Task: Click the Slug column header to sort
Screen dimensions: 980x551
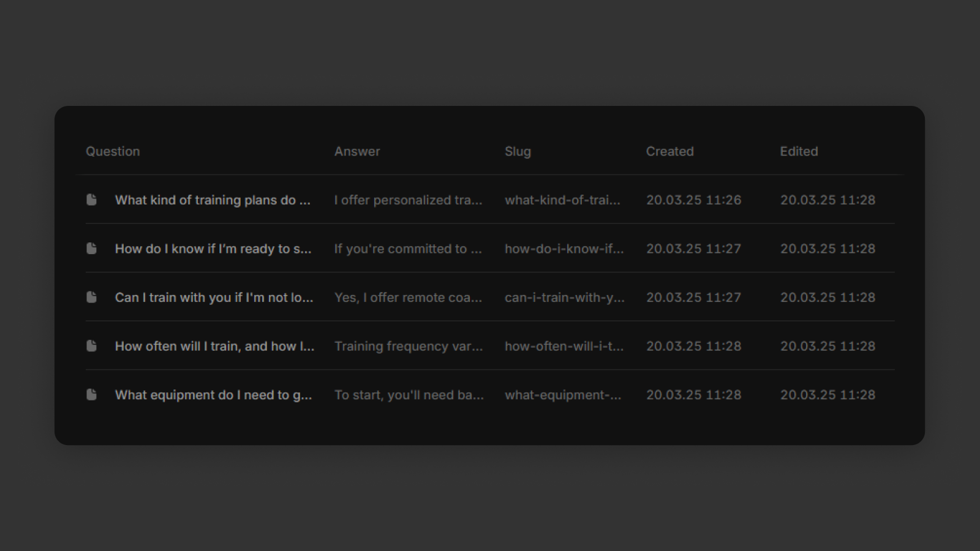Action: click(x=518, y=151)
